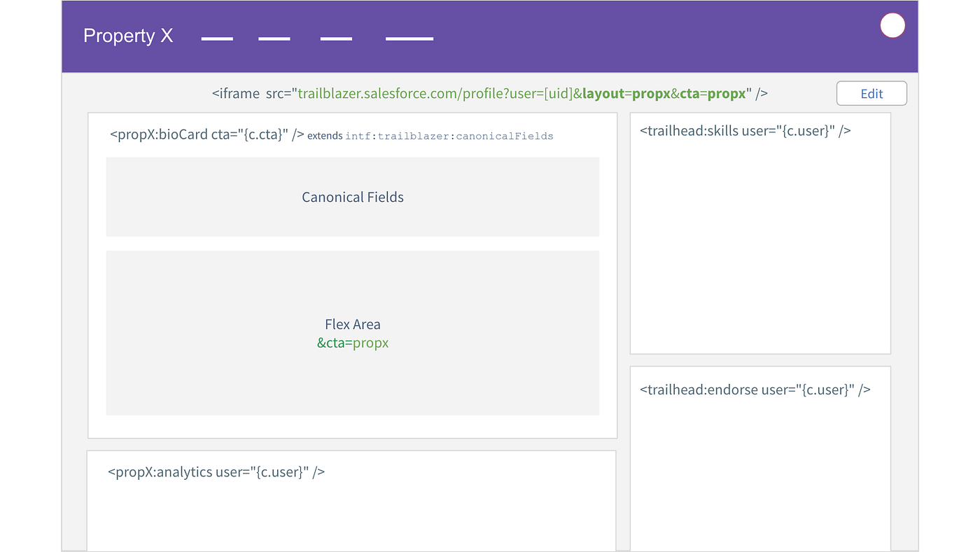This screenshot has height=552, width=980.
Task: Click the layout=propx parameter in iframe URL
Action: 626,94
